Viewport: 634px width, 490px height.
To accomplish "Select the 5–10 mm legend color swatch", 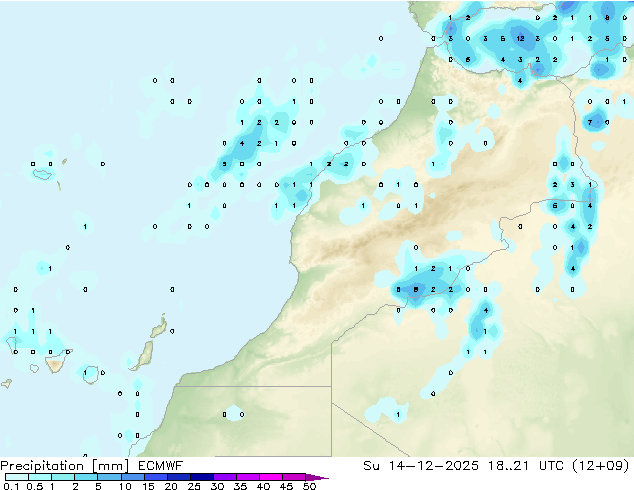I will click(109, 477).
